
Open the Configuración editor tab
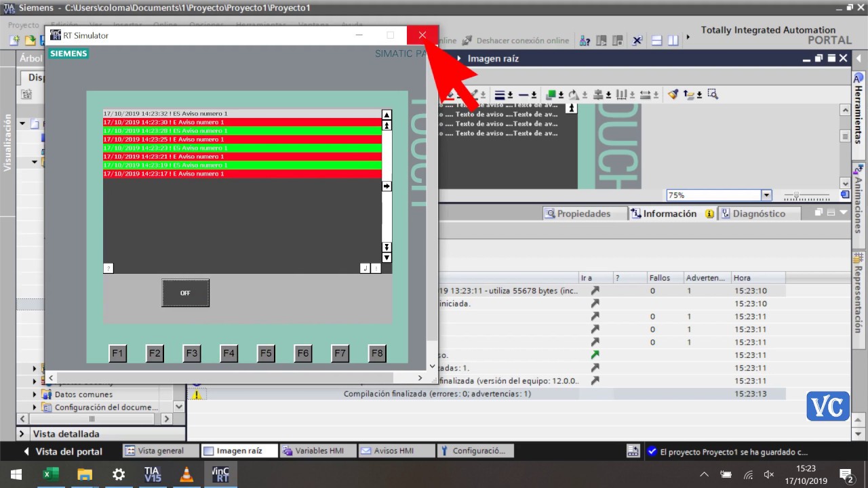tap(475, 451)
